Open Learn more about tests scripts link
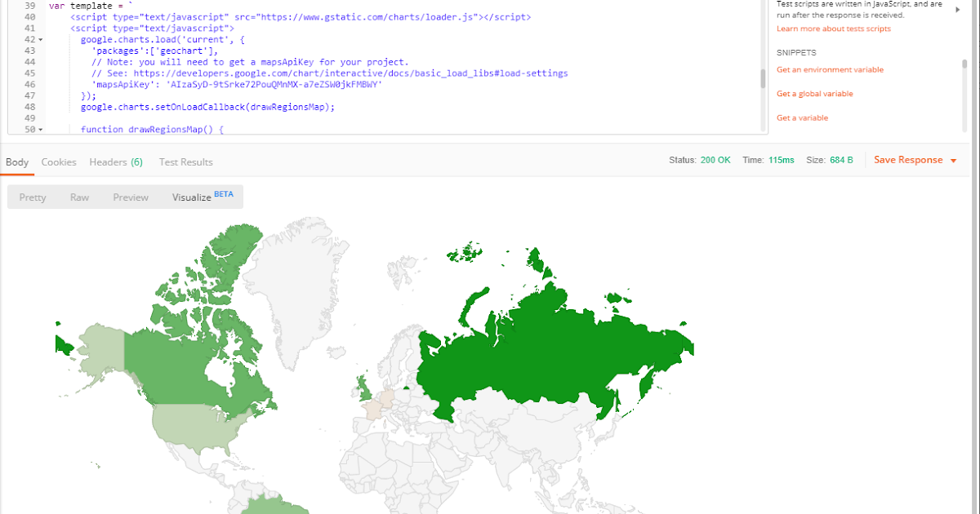This screenshot has width=980, height=514. 834,29
